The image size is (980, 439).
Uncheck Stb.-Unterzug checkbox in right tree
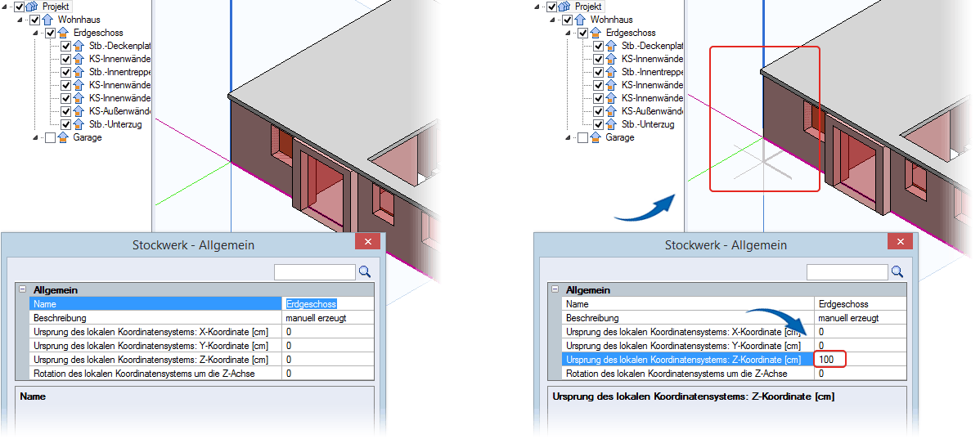[x=598, y=124]
